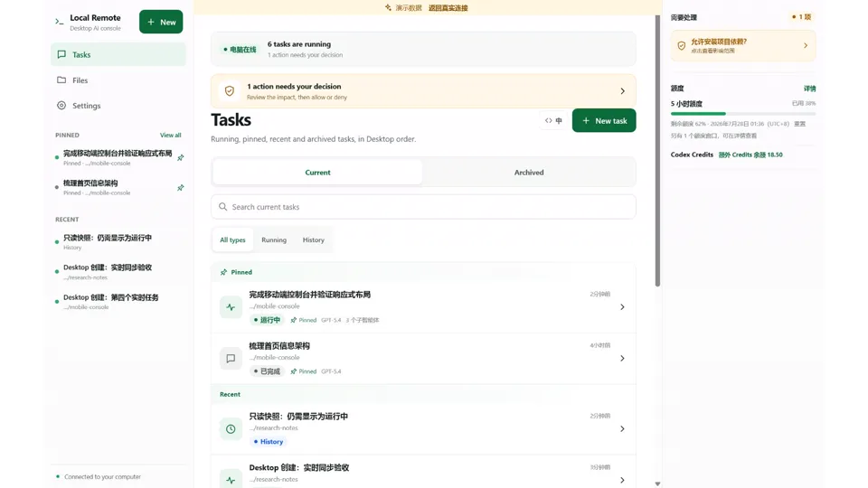Screen dimensions: 868x488
Task: Click the chat bubble icon of 梳理首页信息架构 task
Action: (x=231, y=359)
